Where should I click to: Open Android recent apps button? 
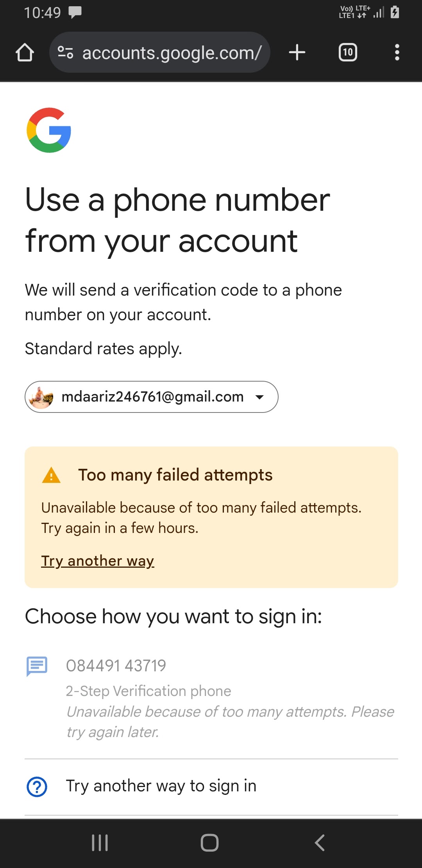point(100,843)
